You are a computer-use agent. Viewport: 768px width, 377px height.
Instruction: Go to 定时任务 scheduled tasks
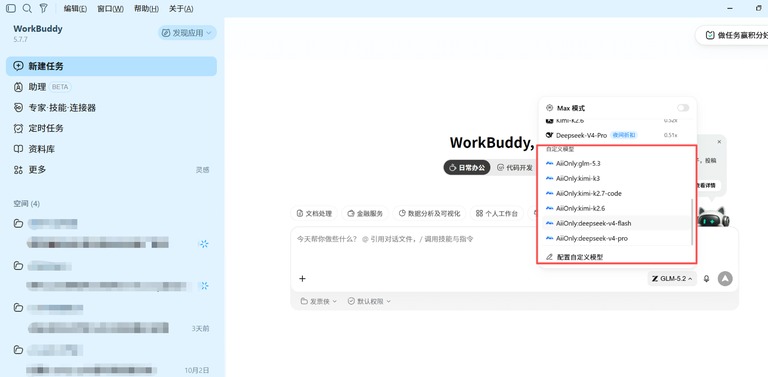(111, 128)
